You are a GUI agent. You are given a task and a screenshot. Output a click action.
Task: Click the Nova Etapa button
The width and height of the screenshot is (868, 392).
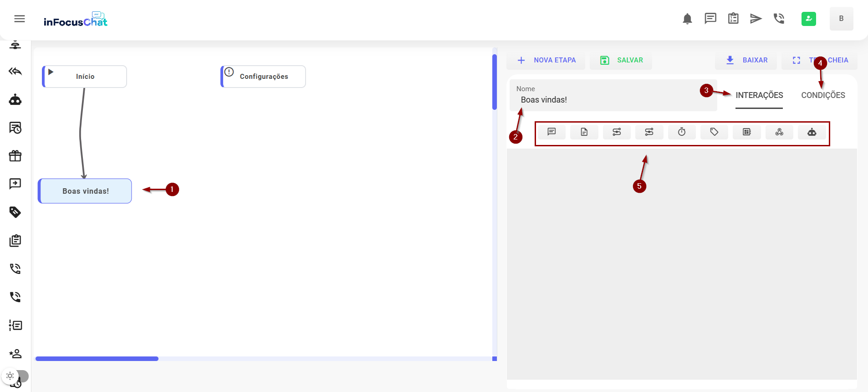tap(546, 60)
